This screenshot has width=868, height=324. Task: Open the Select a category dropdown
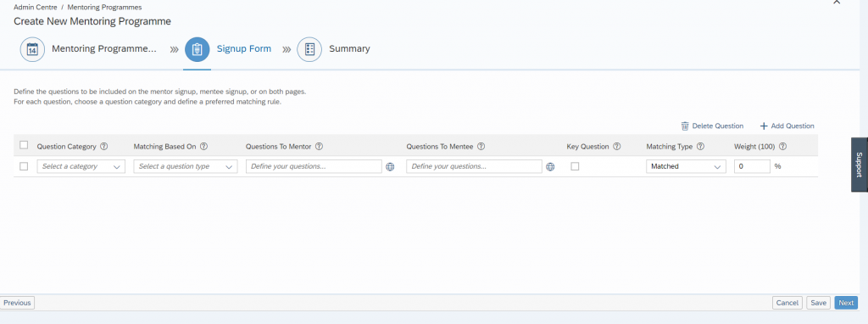pos(81,166)
